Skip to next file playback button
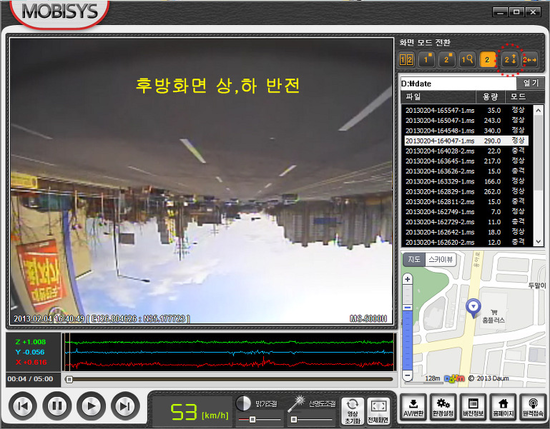 [125, 406]
